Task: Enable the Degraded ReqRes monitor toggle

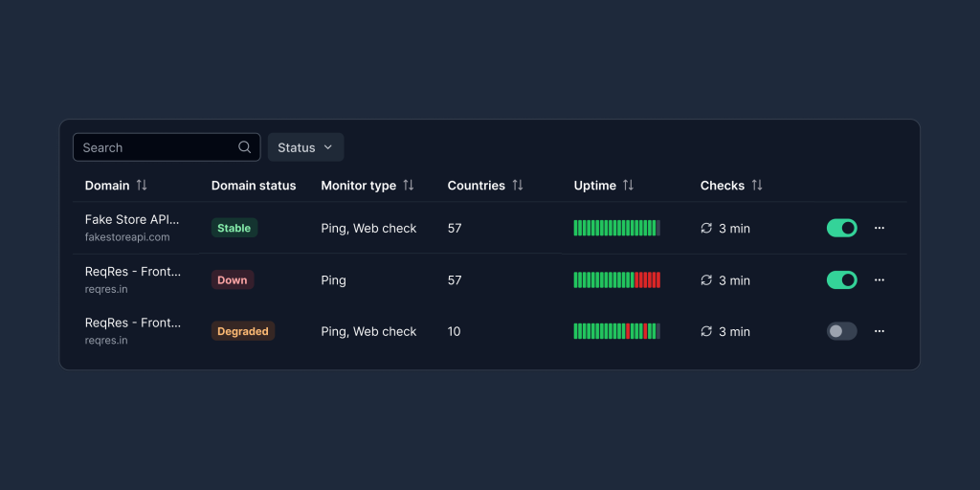Action: [x=841, y=331]
